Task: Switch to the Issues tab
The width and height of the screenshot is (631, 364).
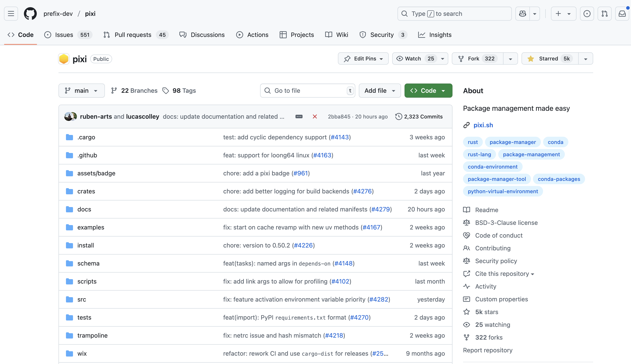Action: click(x=68, y=35)
